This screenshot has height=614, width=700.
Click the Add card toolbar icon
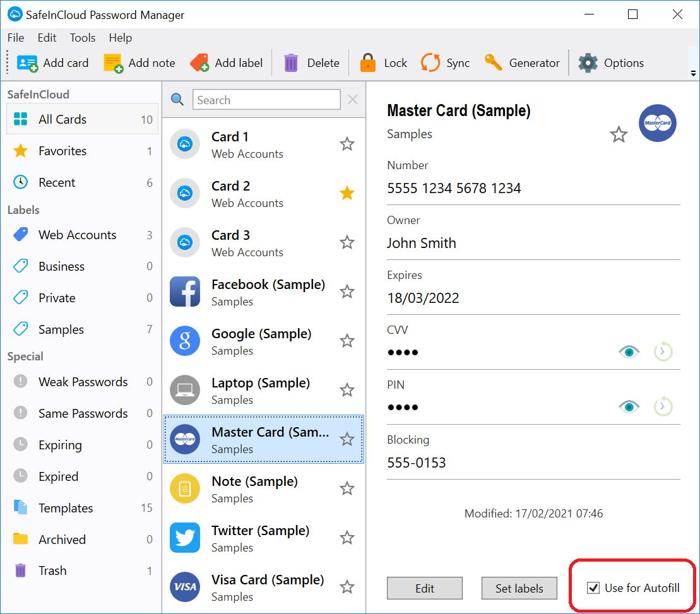click(27, 63)
